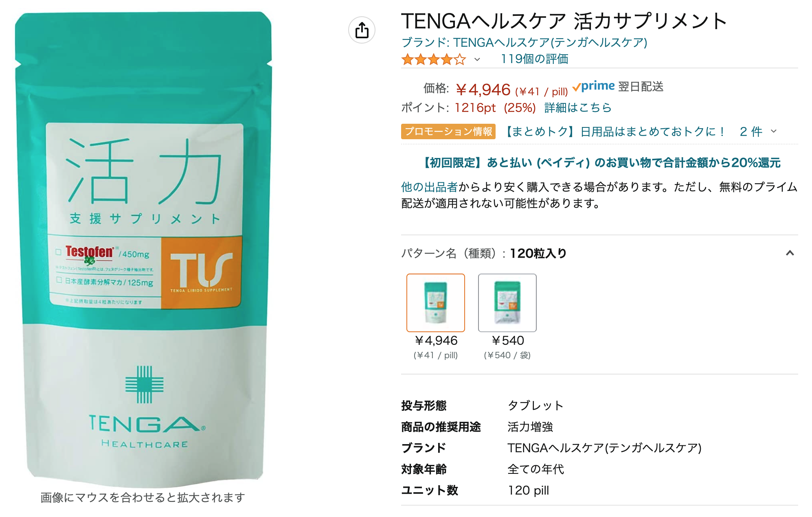Click the main product package image
Screen dimensions: 812x517
143,248
